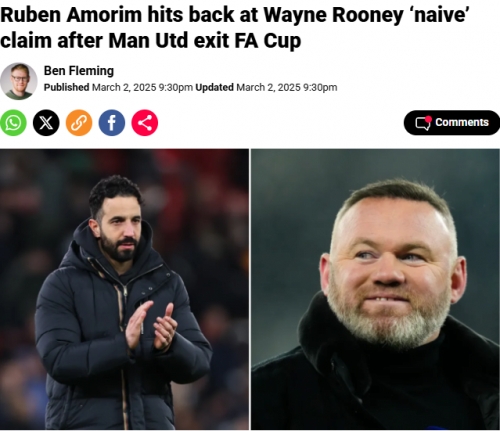
Task: Share the article on X
Action: tap(46, 123)
